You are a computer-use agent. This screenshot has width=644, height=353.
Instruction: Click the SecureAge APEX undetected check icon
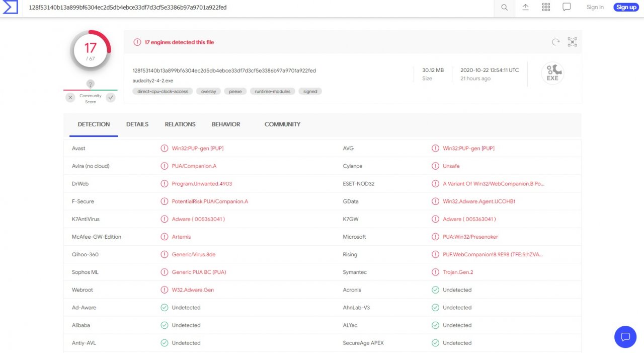pos(435,343)
